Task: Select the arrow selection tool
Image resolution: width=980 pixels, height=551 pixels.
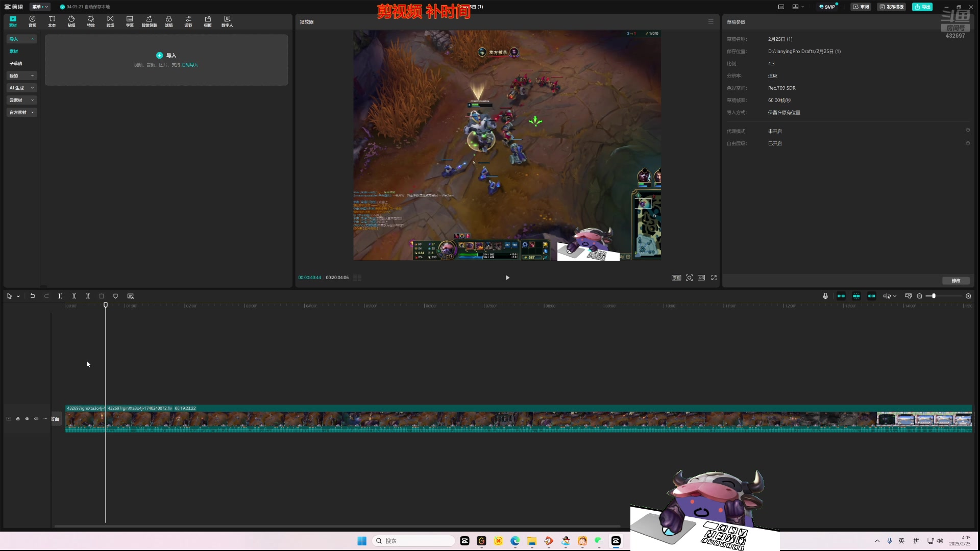Action: click(9, 296)
